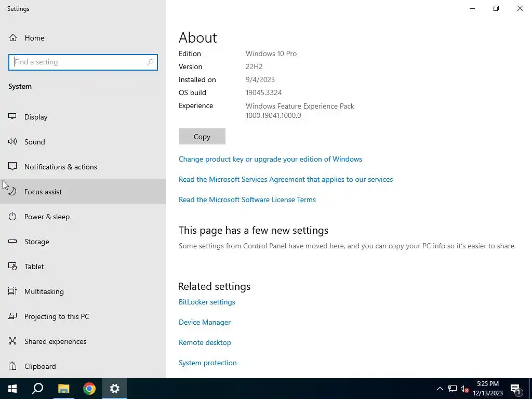This screenshot has width=532, height=399.
Task: Open the taskbar clock and date
Action: click(488, 389)
